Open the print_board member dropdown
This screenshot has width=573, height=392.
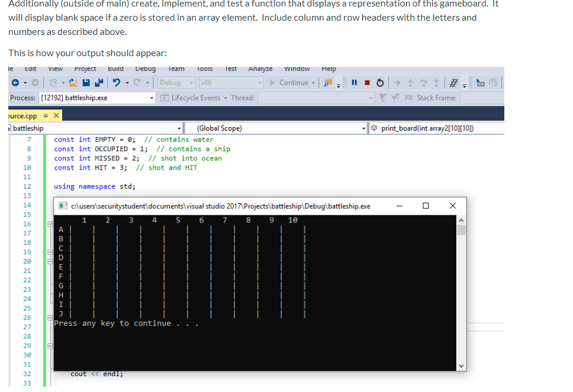(x=437, y=128)
